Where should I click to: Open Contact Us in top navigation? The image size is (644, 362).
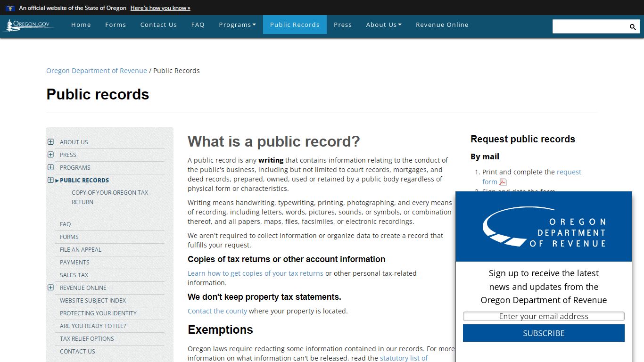click(x=158, y=25)
